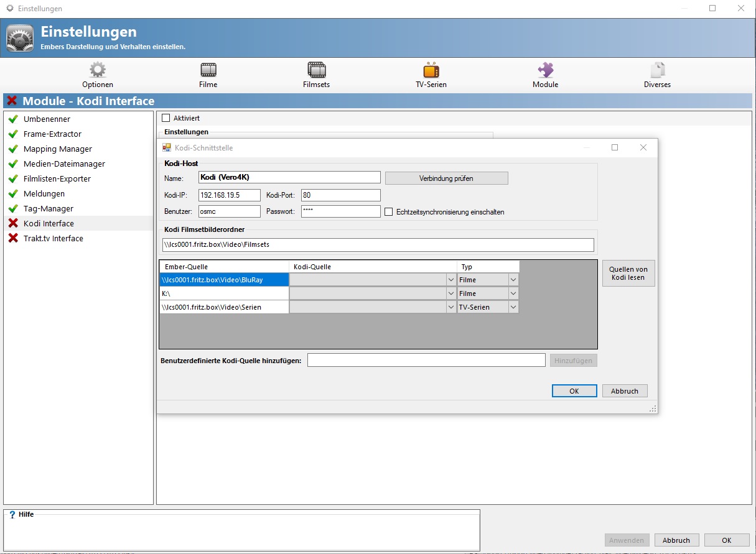The image size is (756, 554).
Task: Click the Ember-Quelle column header
Action: pyautogui.click(x=224, y=267)
